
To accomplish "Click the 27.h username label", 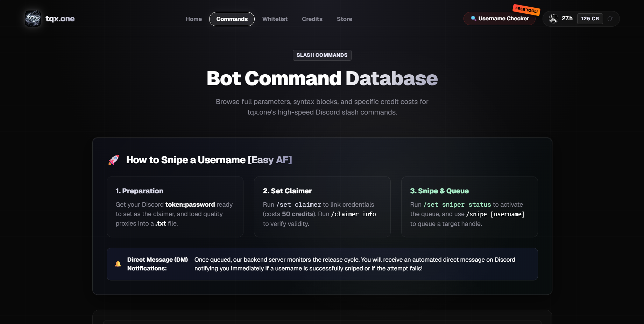I will tap(567, 19).
